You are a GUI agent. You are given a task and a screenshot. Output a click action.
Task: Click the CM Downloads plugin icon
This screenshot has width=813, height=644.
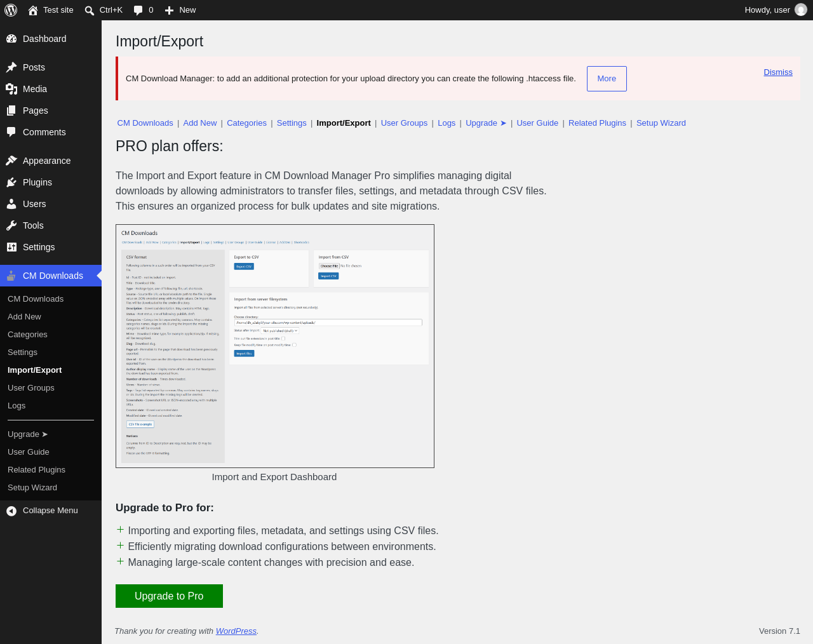(11, 276)
